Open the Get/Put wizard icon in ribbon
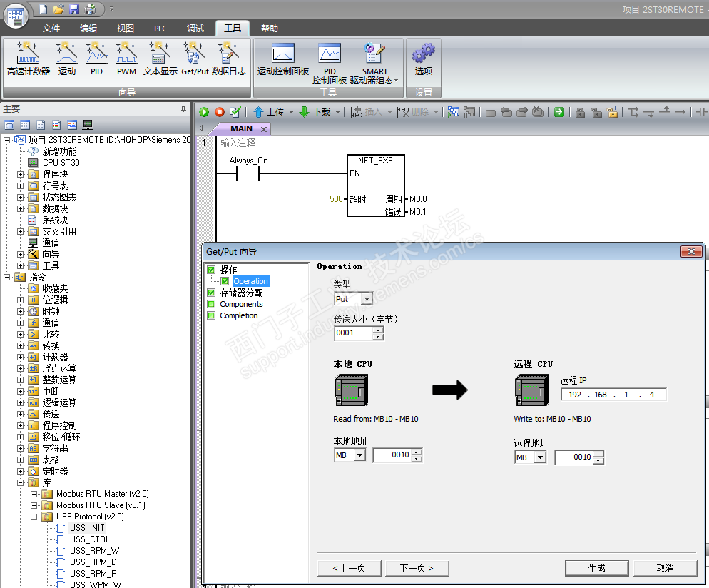This screenshot has width=709, height=588. (x=195, y=59)
